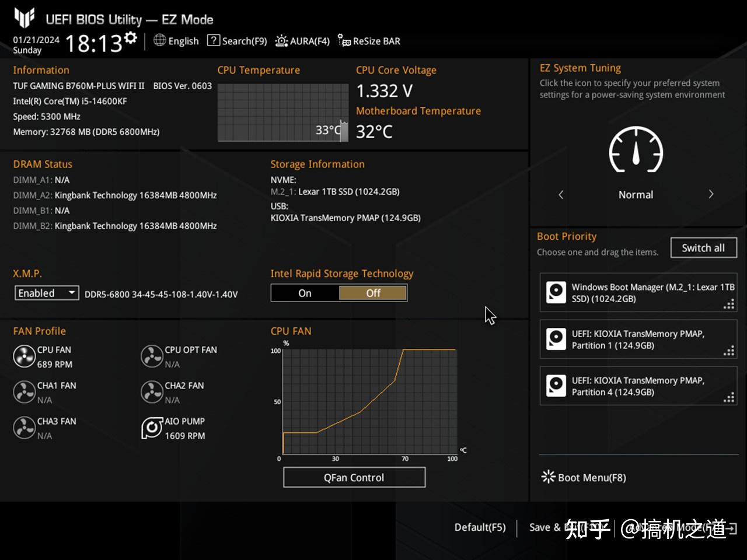Click the 1609 RPM reading
Viewport: 747px width, 560px height.
(185, 436)
